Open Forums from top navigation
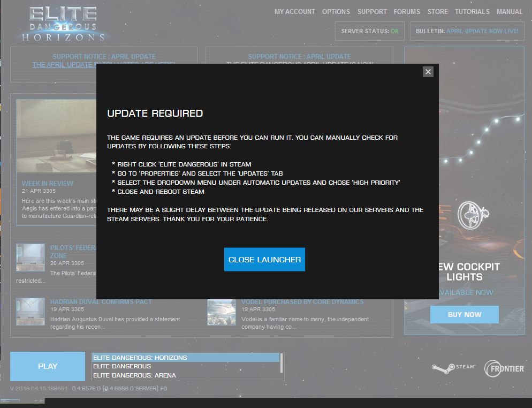Screen dimensions: 532x408 coord(407,12)
